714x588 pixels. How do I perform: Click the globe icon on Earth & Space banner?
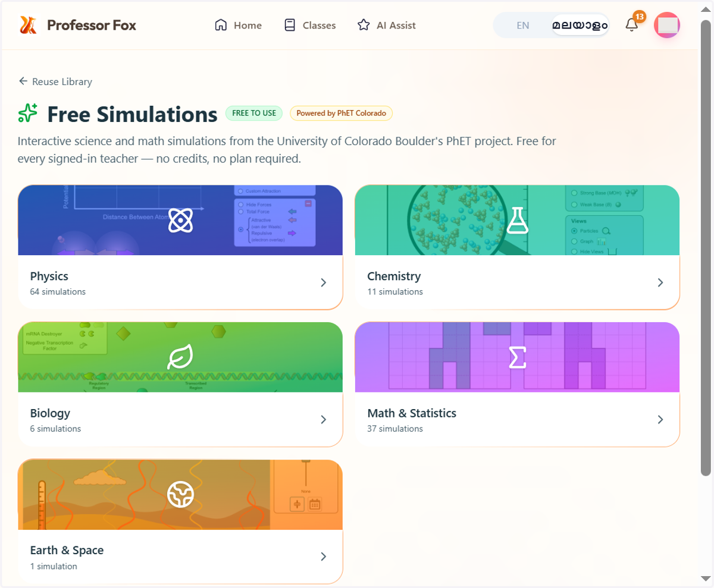(x=180, y=495)
